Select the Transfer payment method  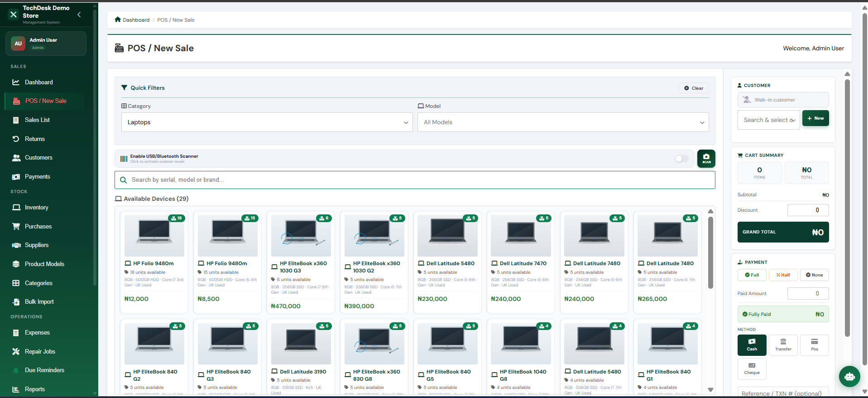(783, 345)
